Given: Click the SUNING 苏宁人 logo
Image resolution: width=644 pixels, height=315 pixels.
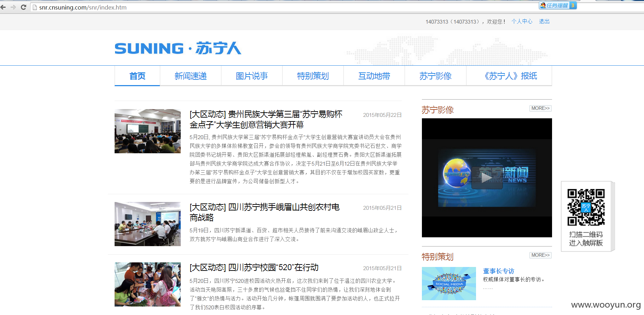Looking at the screenshot, I should (x=178, y=48).
